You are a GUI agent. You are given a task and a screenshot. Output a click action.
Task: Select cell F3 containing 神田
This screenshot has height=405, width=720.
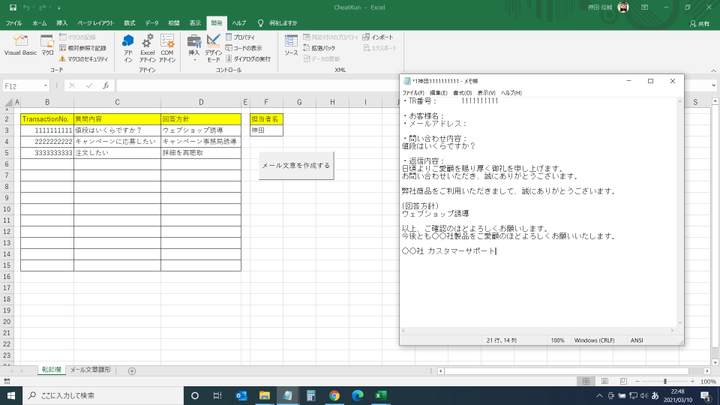click(x=266, y=130)
